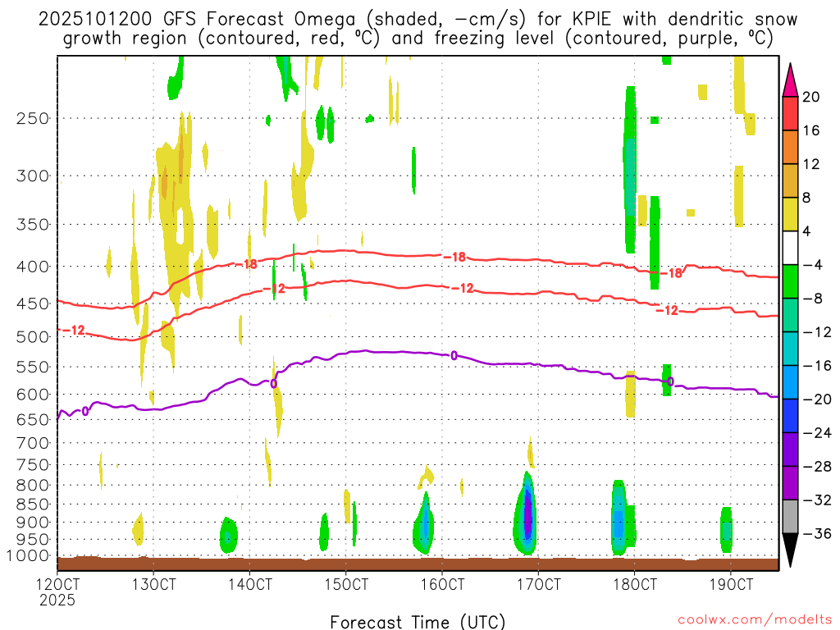The width and height of the screenshot is (840, 630).
Task: Click the bright green swatch between -4 and -8
Action: click(790, 281)
